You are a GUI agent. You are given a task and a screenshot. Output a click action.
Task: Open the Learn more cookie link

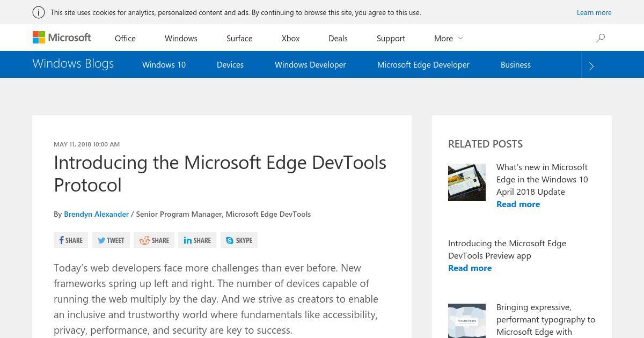point(594,12)
